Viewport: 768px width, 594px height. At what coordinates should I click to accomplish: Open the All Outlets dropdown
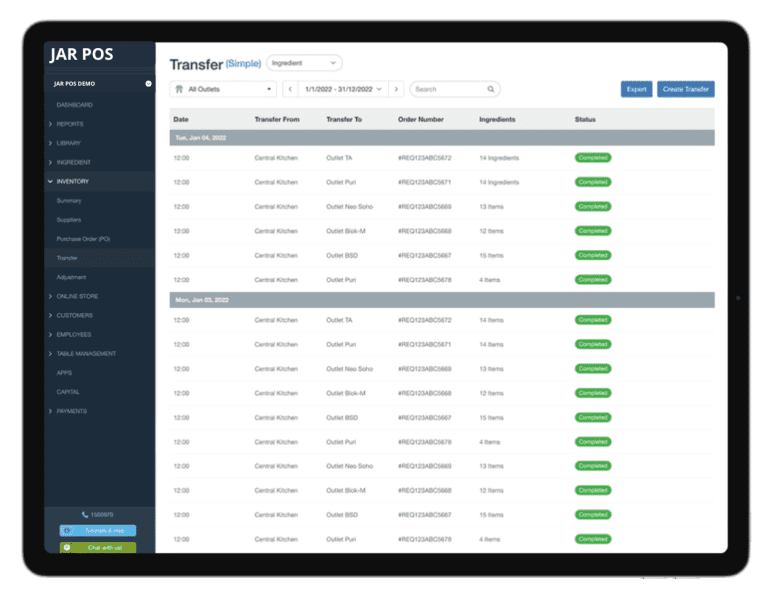click(x=223, y=89)
